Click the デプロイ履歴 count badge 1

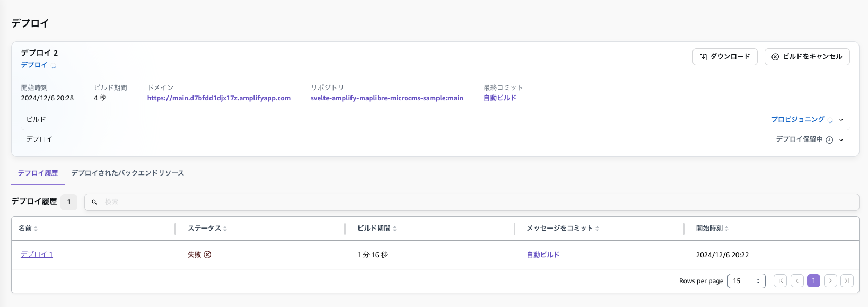point(69,202)
